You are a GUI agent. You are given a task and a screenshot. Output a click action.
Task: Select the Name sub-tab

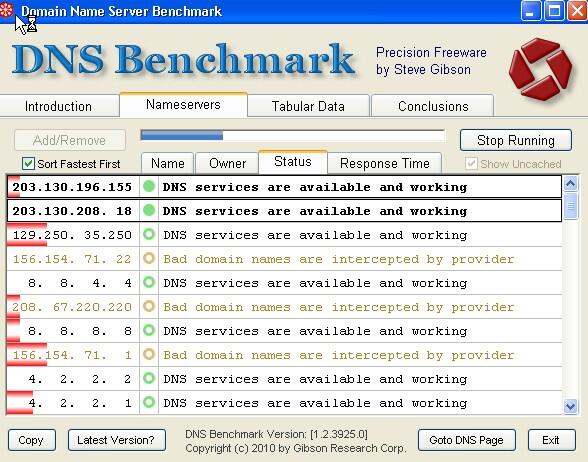coord(168,164)
